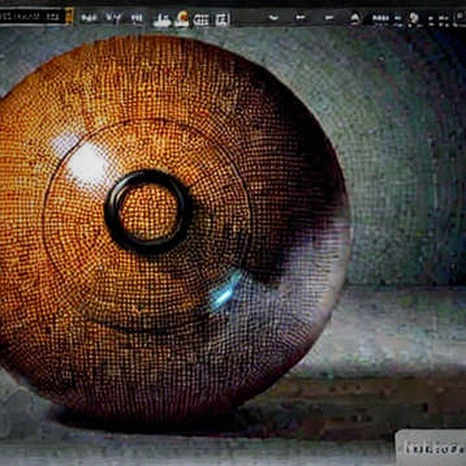
Task: Click inside the dark text field in the toolbar
Action: coord(33,16)
